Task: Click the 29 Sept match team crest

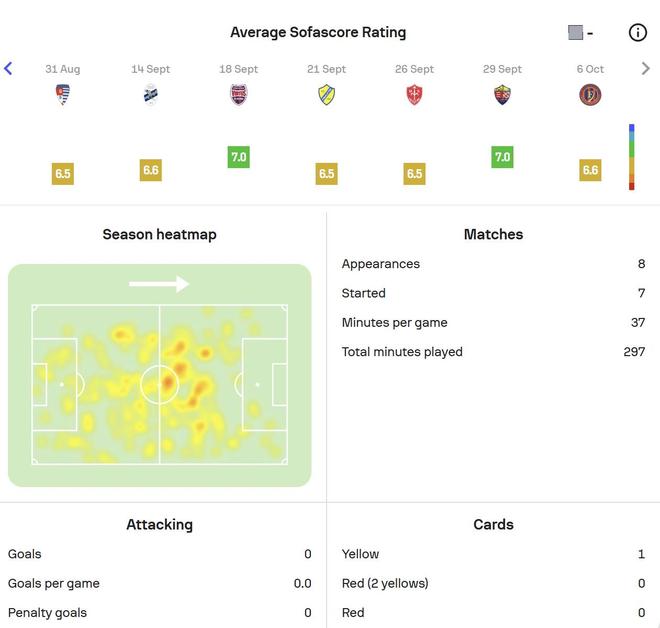Action: pyautogui.click(x=503, y=95)
